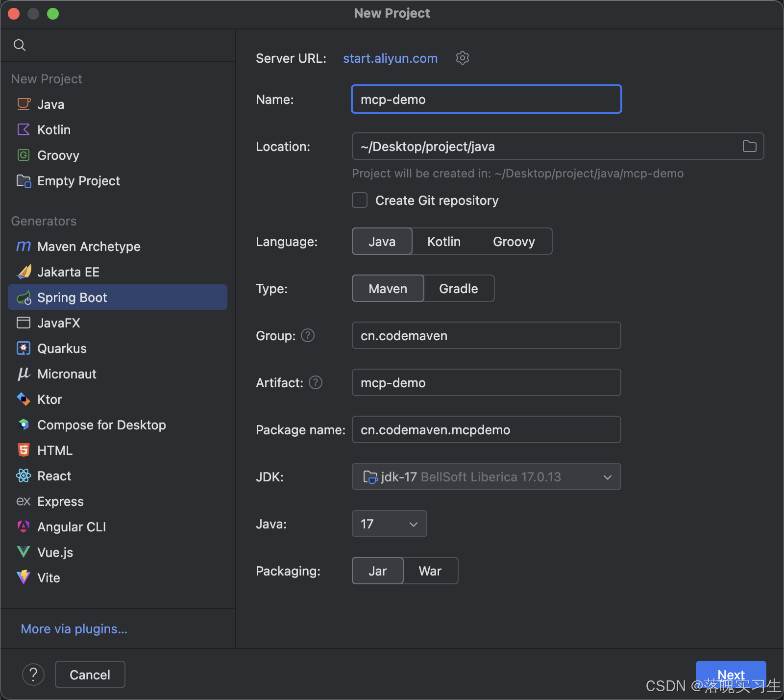The width and height of the screenshot is (784, 700).
Task: Enable Create Git repository checkbox
Action: point(360,200)
